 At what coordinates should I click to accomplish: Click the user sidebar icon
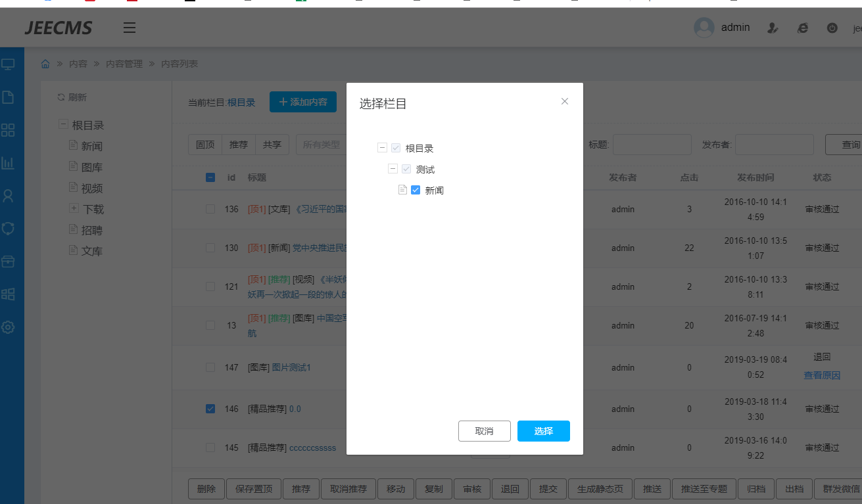(8, 196)
